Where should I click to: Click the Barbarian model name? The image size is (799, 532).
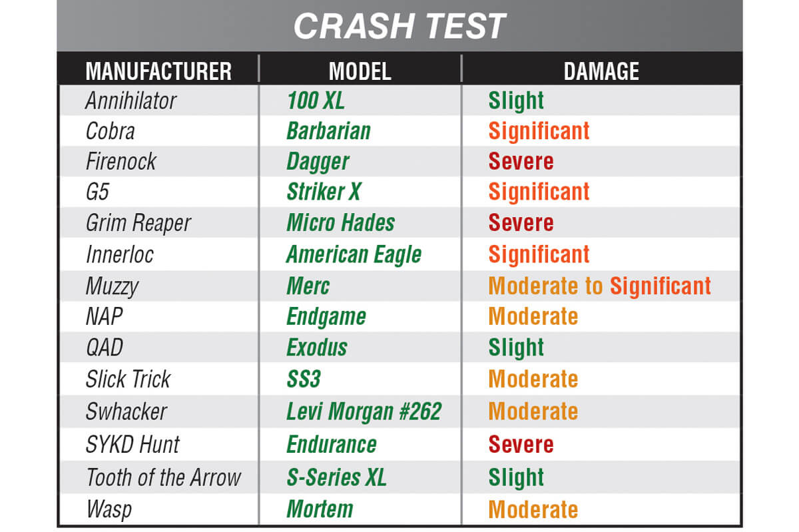point(328,131)
